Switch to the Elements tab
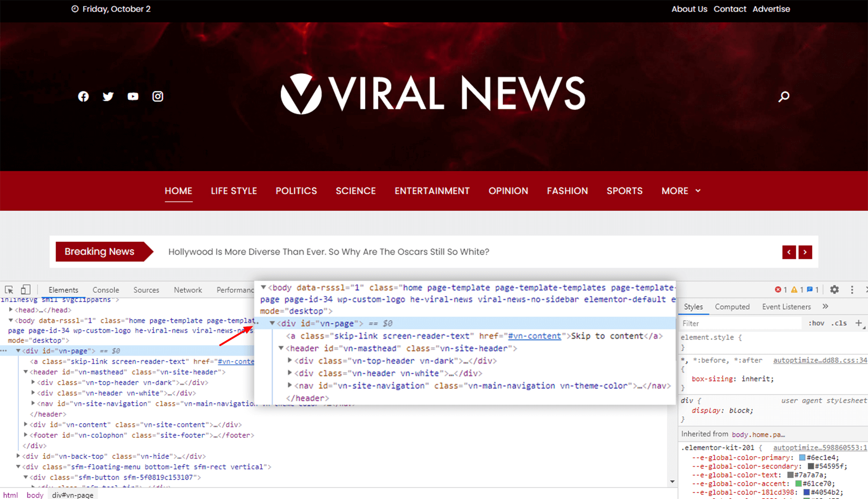The height and width of the screenshot is (499, 868). 63,290
